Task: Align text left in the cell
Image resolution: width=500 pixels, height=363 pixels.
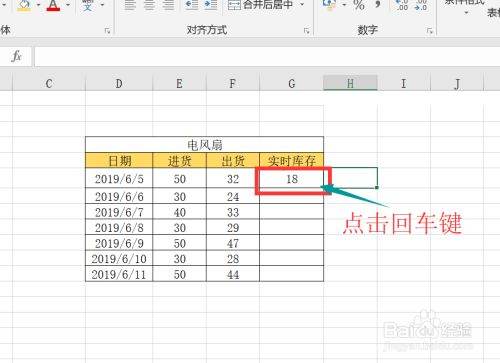Action: click(x=130, y=5)
